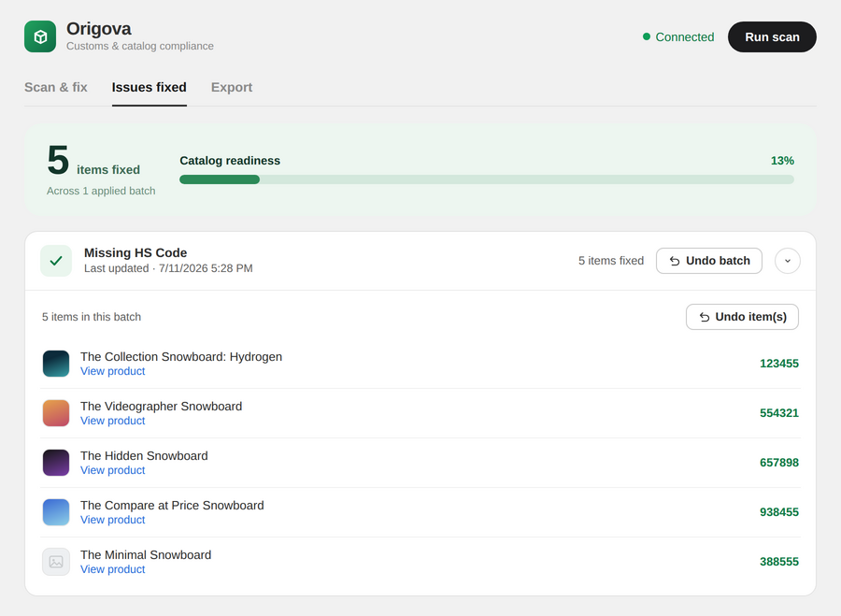Click the Missing HS Code batch title
Viewport: 841px width, 616px height.
click(135, 252)
